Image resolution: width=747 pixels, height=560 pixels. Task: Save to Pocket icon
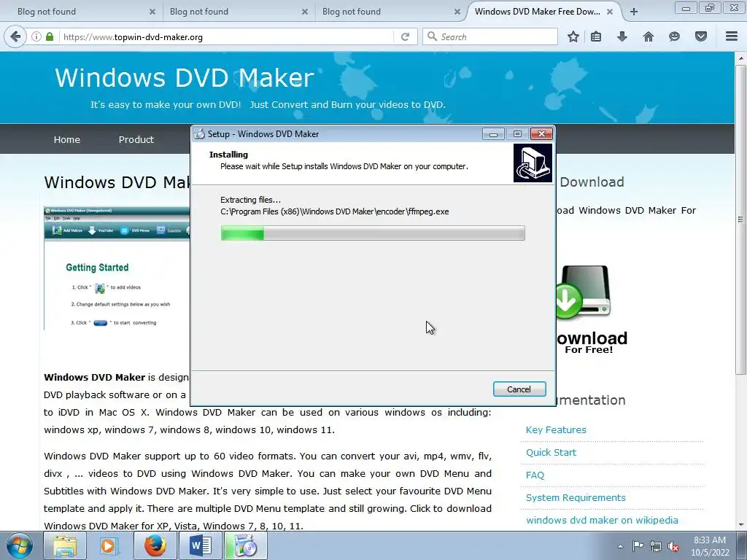pos(701,36)
